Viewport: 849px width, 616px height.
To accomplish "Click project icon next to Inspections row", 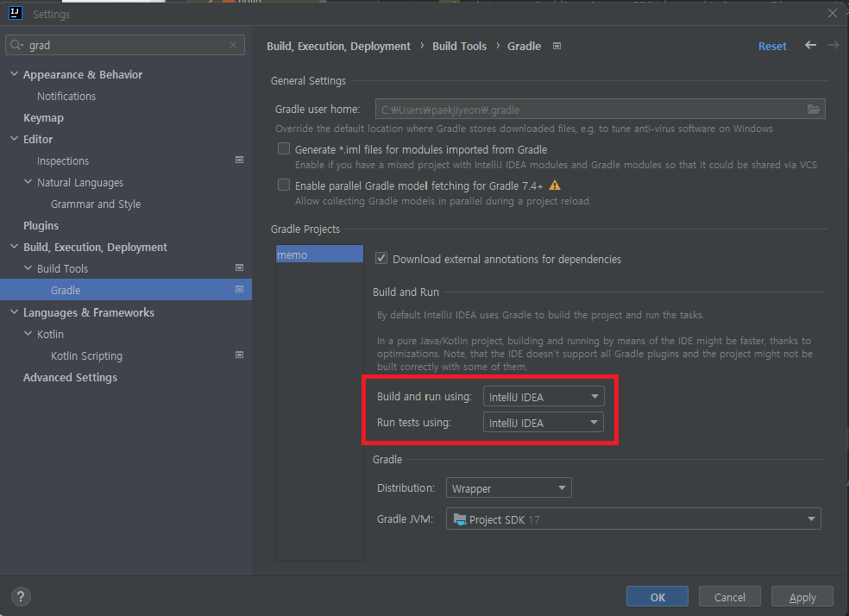I will point(239,160).
